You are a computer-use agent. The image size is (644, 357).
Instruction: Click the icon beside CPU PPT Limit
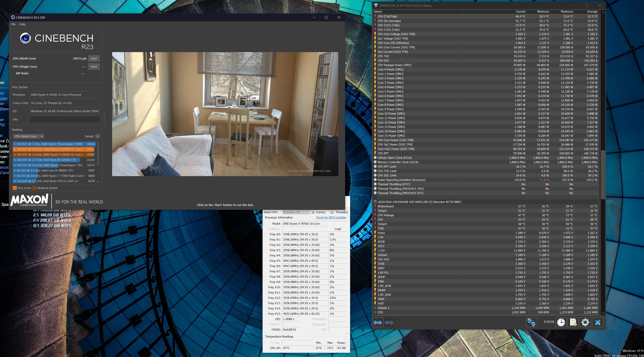[x=375, y=167]
